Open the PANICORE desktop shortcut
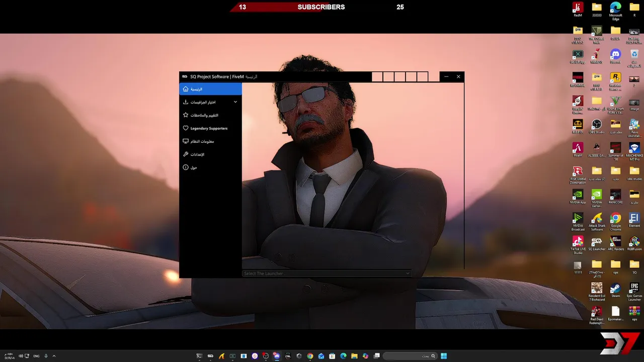Viewport: 644px width, 362px height. (615, 196)
